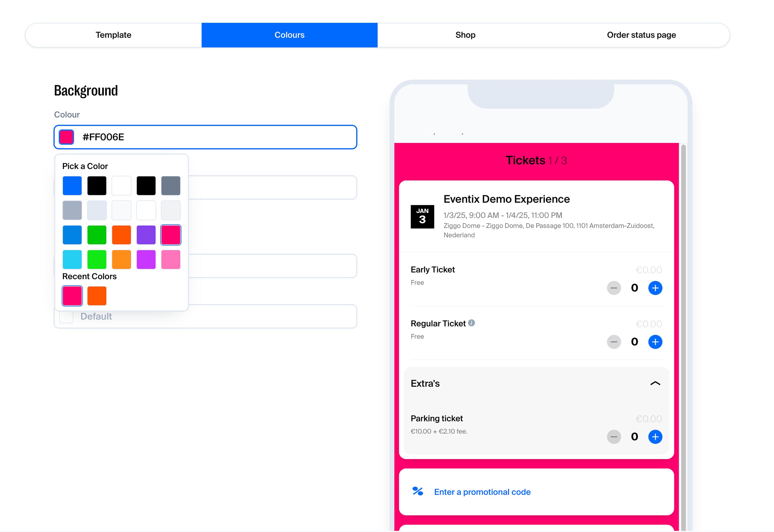Image resolution: width=774 pixels, height=532 pixels.
Task: Click Regular Ticket info icon
Action: point(471,323)
